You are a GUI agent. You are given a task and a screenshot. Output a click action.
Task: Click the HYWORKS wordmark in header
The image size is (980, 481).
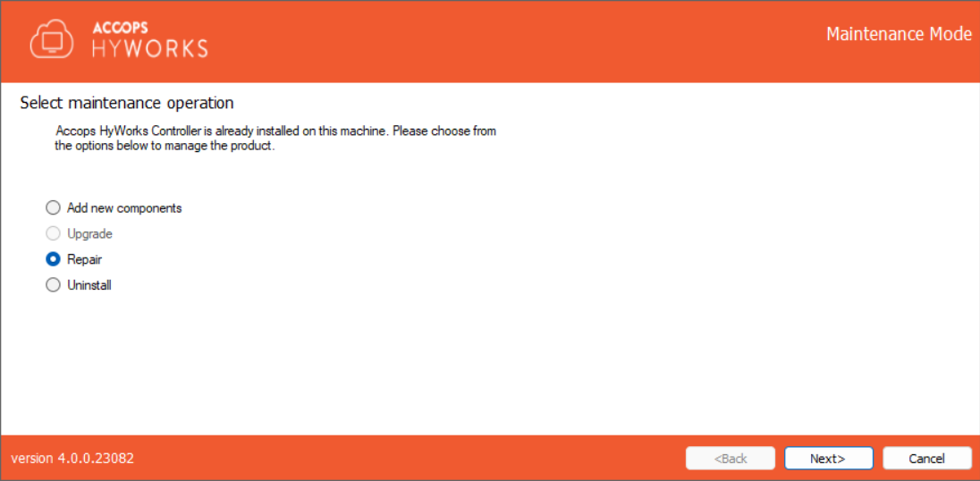pyautogui.click(x=150, y=48)
